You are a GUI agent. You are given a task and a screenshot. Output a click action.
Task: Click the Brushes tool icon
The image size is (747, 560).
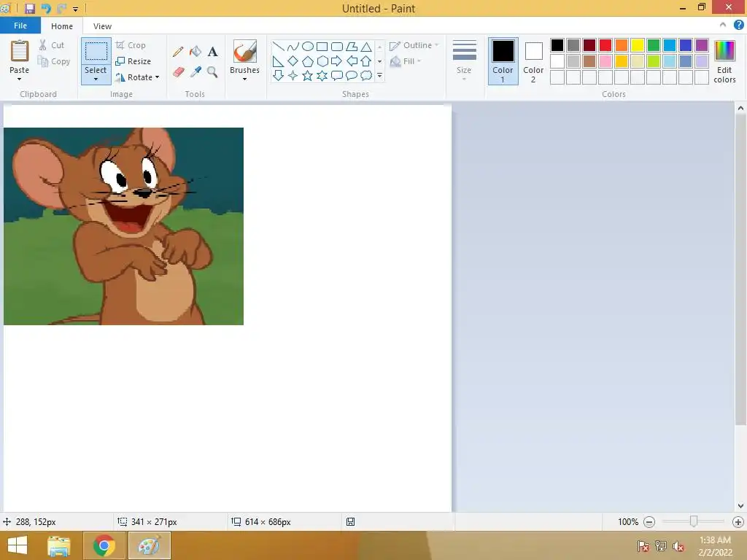click(x=245, y=52)
